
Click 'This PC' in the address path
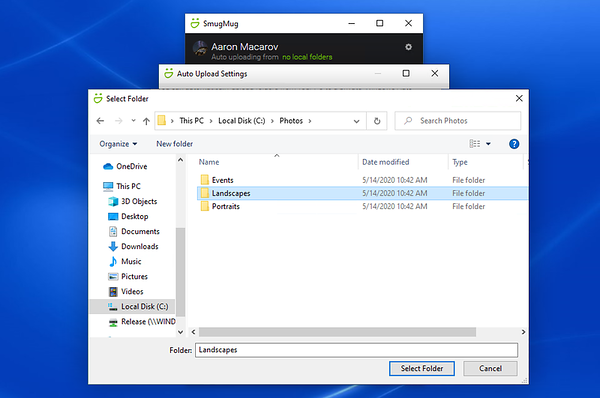tap(191, 121)
